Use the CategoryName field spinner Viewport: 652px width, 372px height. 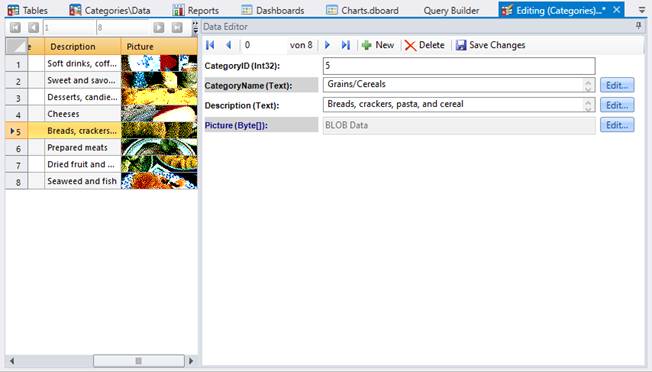(x=588, y=85)
